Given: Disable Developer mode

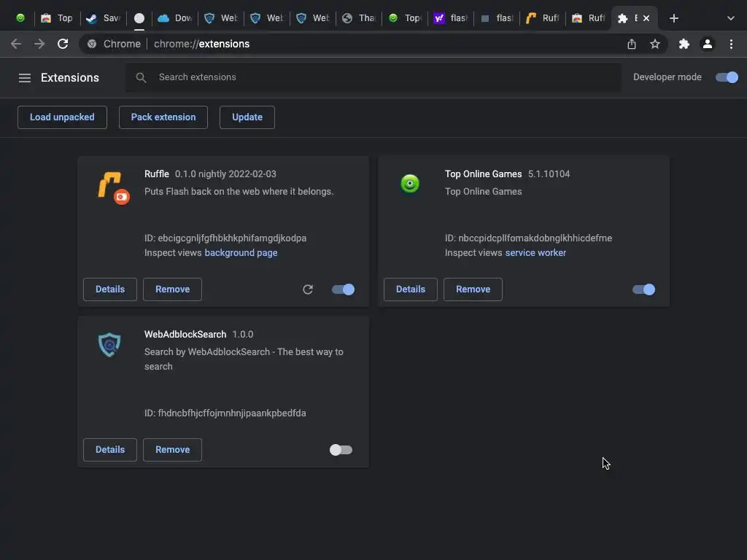Looking at the screenshot, I should [x=727, y=77].
